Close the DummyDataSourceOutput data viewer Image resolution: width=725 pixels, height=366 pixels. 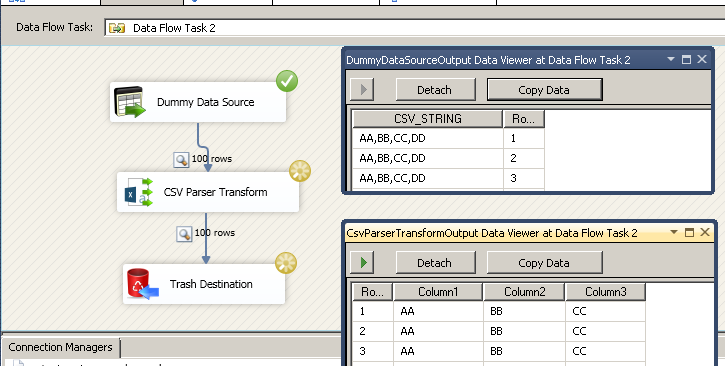coord(702,59)
